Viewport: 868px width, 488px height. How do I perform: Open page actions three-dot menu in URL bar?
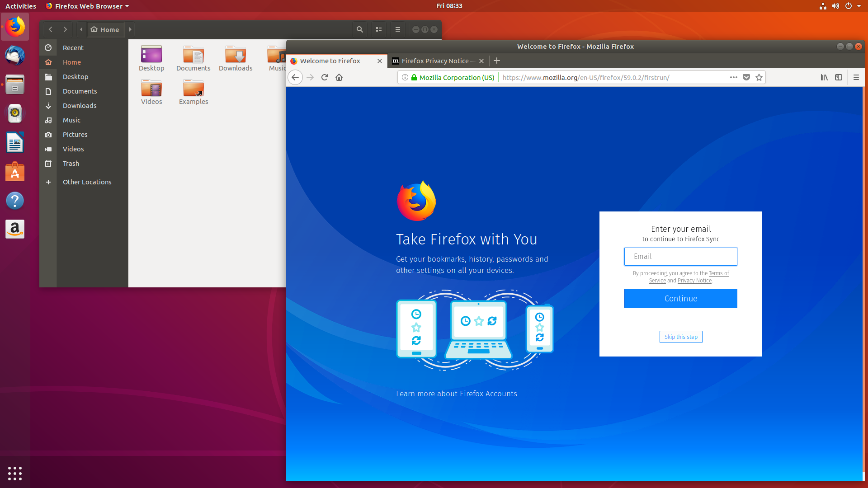click(x=734, y=77)
